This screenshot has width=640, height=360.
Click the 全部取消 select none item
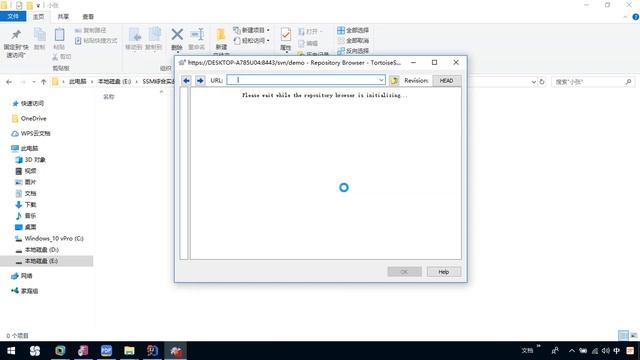pos(353,40)
